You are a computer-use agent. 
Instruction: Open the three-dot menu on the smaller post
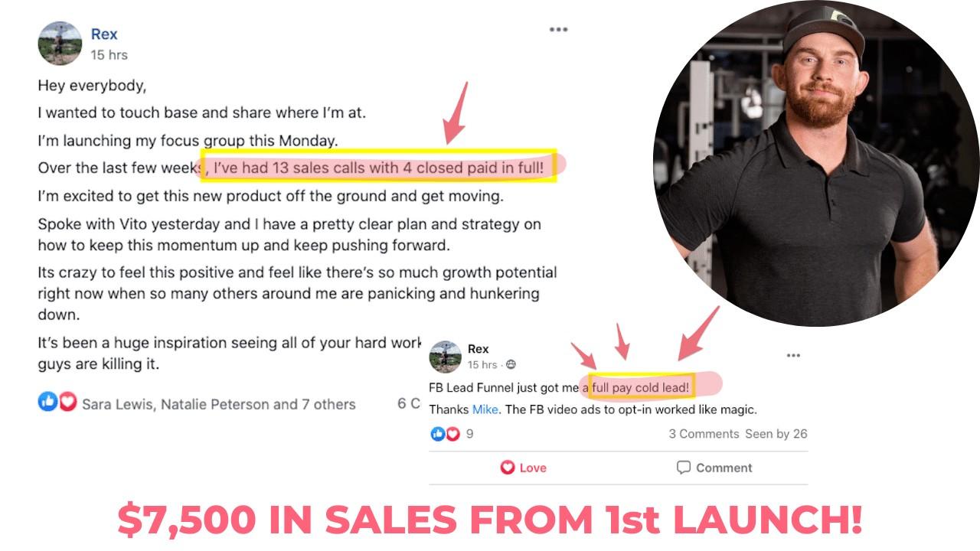[x=793, y=355]
